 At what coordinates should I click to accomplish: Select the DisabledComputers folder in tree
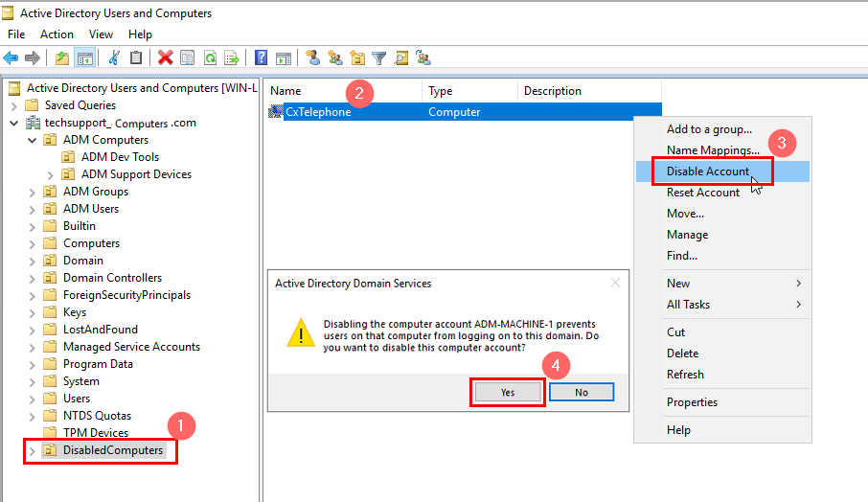pos(112,450)
